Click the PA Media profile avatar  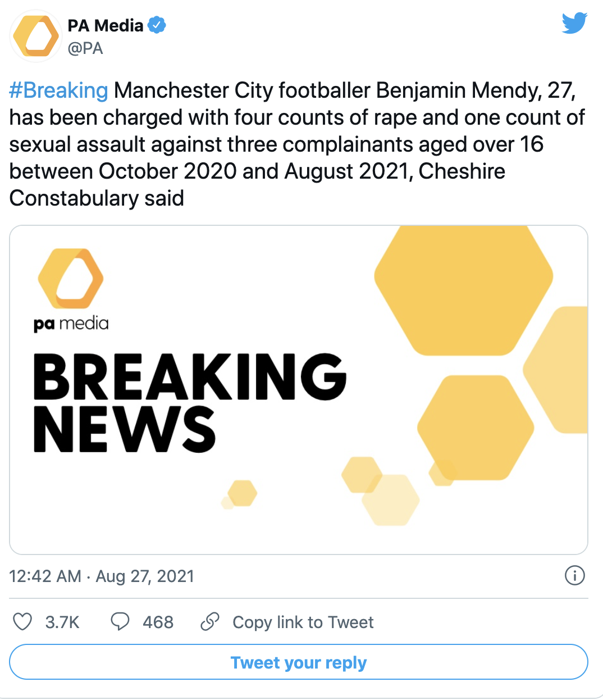coord(35,37)
